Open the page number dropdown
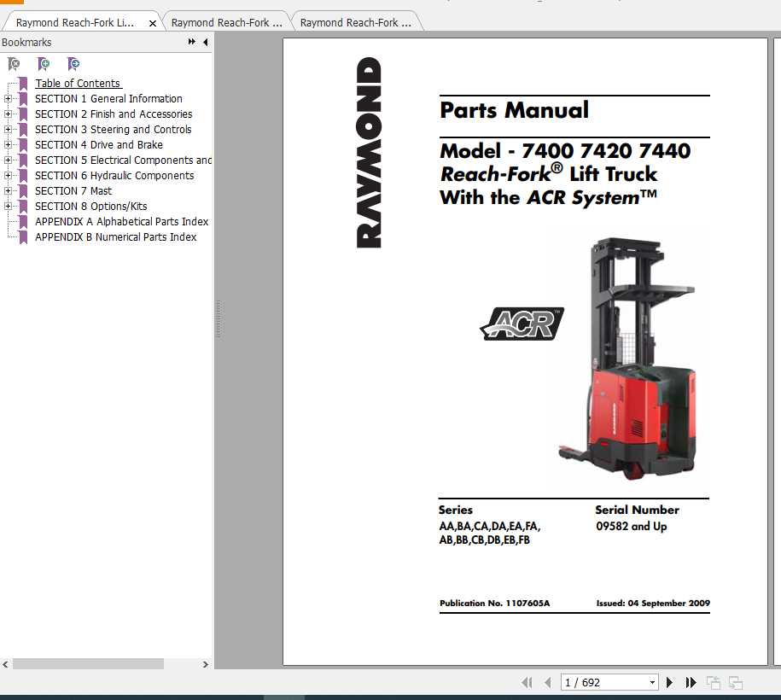Viewport: 781px width, 700px height. point(652,683)
